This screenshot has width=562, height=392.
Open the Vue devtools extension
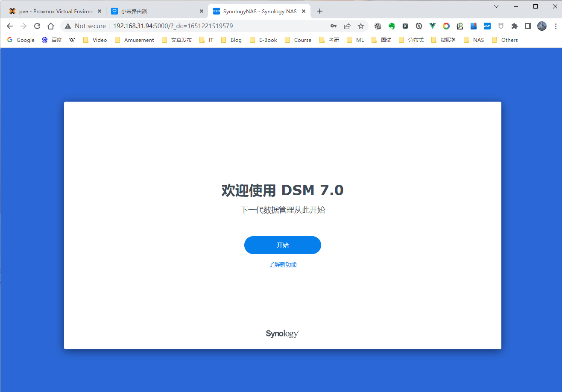432,26
